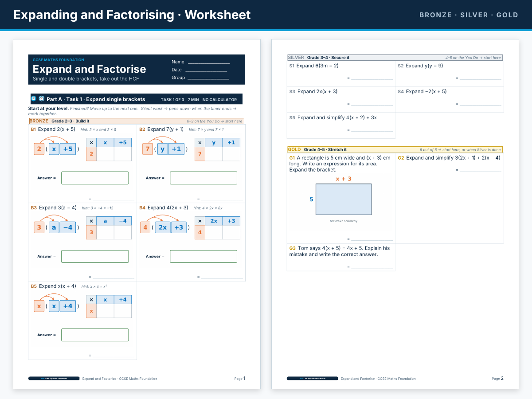
Task: Click the orange 7 multiplier box in B2
Action: [x=148, y=149]
